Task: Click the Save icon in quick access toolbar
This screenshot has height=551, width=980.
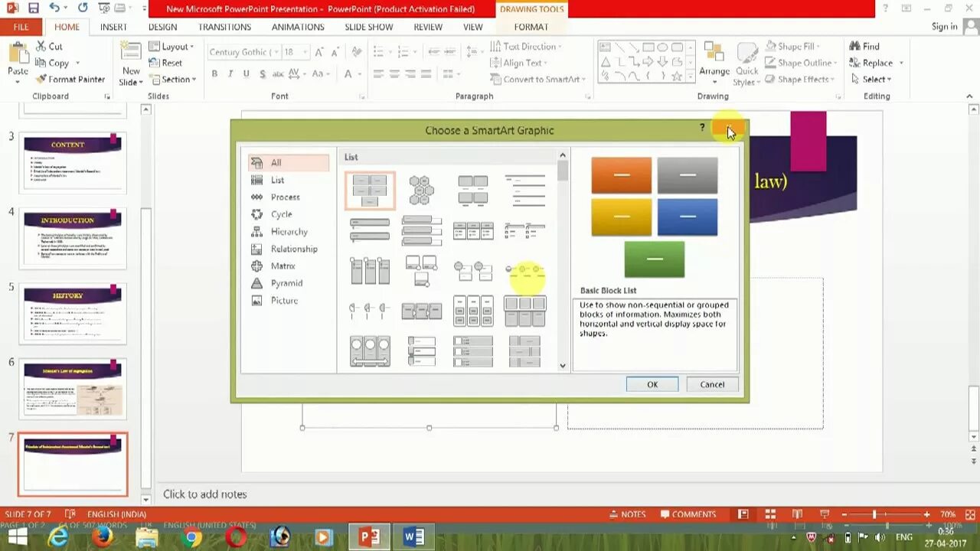Action: point(33,8)
